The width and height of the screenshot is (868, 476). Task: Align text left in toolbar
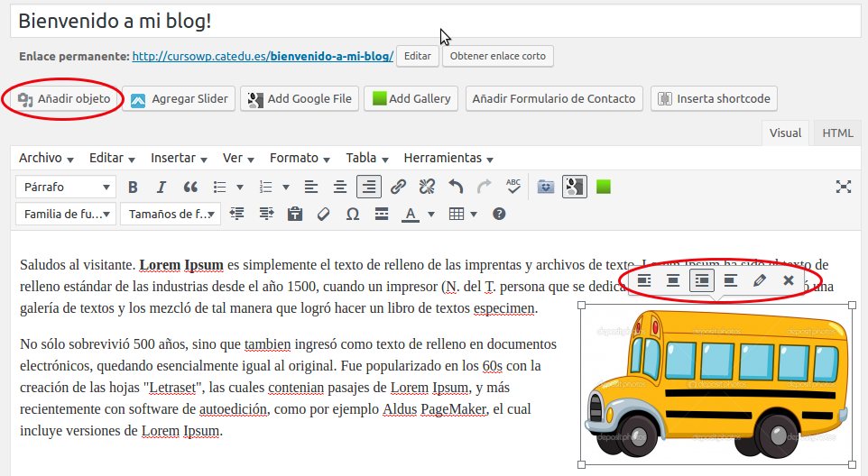(311, 188)
